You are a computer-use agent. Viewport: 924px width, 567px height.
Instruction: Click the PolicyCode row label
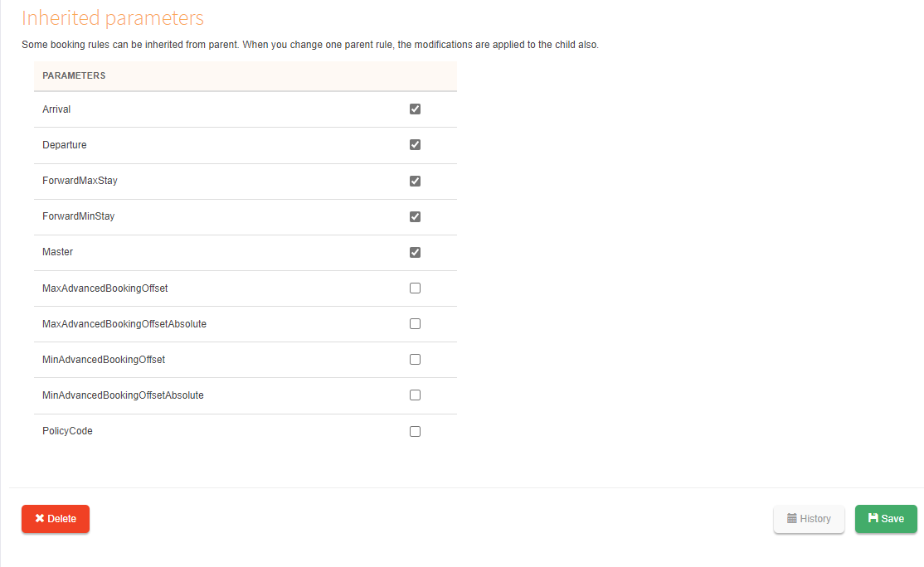[67, 431]
